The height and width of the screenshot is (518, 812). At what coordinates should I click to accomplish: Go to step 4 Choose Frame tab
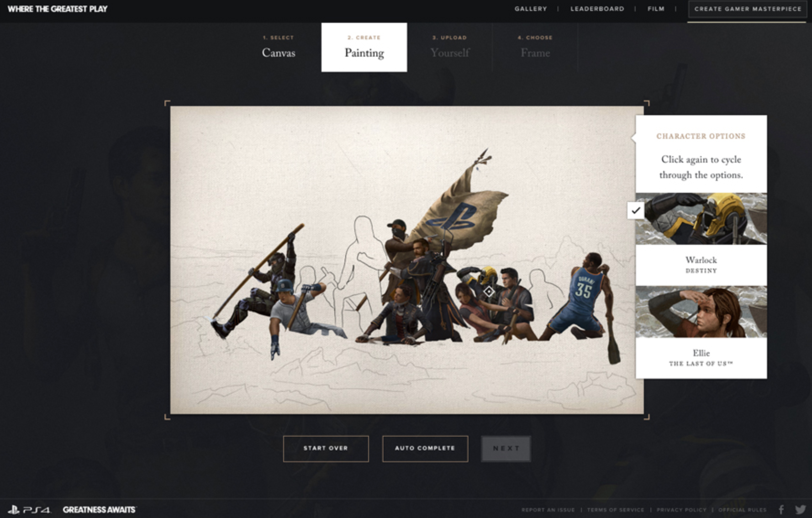(535, 47)
